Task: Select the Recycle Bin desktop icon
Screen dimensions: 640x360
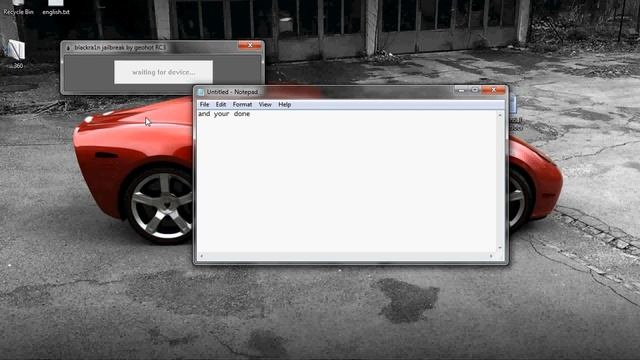Action: (18, 8)
